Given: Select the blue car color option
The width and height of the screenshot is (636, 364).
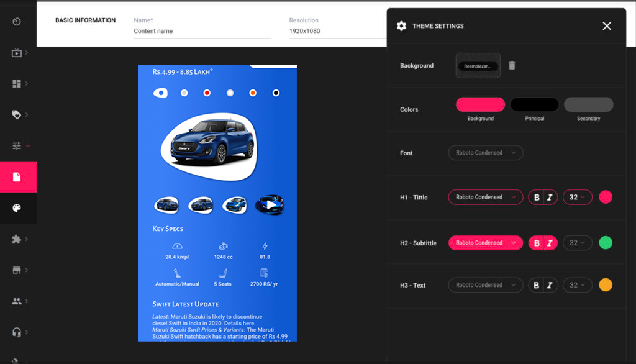Looking at the screenshot, I should point(161,93).
